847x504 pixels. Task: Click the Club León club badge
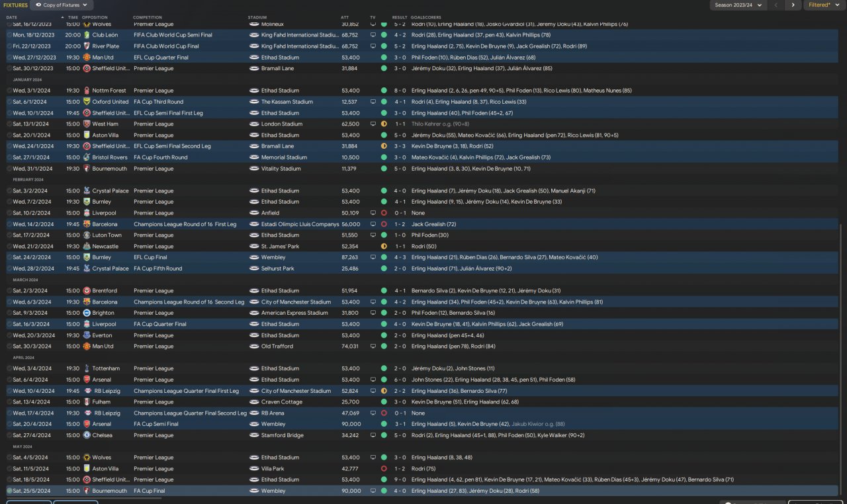point(87,35)
